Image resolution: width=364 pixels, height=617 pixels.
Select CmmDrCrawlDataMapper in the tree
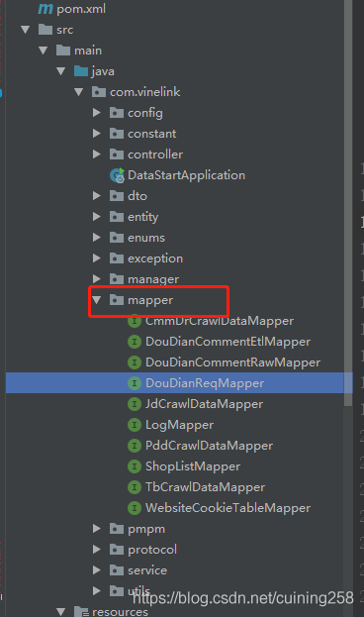220,321
